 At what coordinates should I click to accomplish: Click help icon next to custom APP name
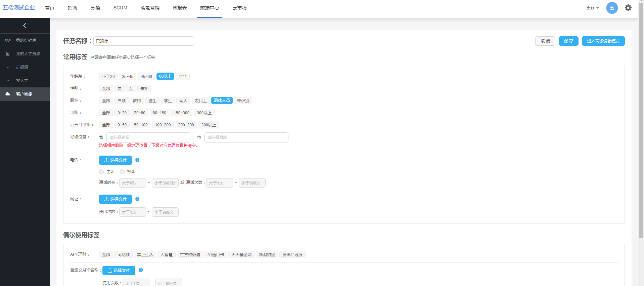click(x=141, y=270)
